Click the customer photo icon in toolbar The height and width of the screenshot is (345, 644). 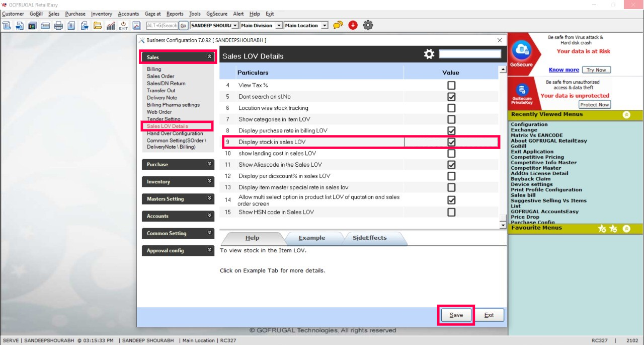[x=32, y=26]
